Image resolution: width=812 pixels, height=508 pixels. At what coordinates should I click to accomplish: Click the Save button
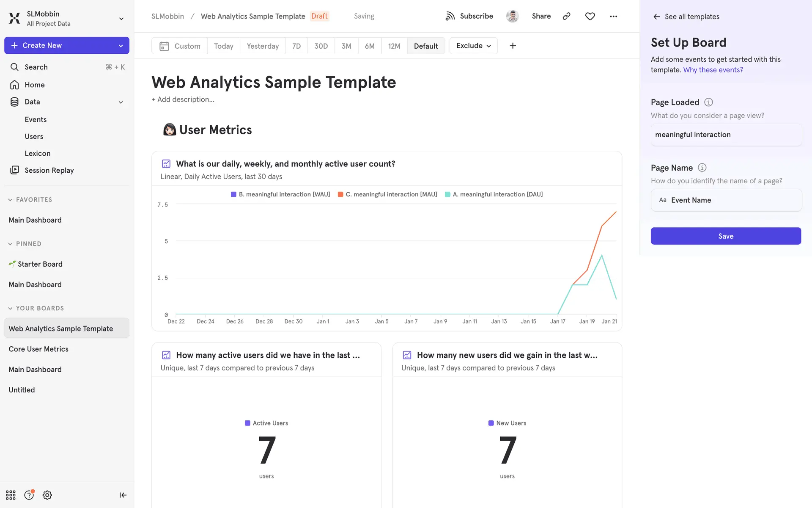pos(725,236)
